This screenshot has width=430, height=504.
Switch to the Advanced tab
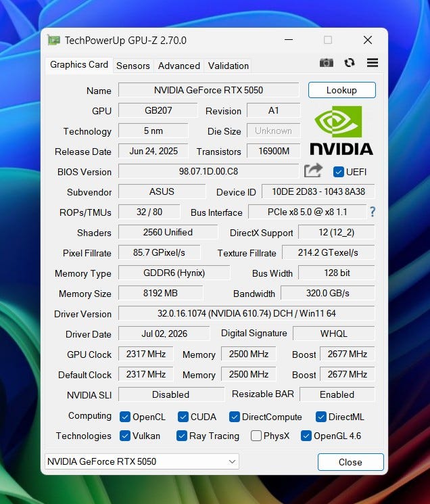(x=179, y=66)
